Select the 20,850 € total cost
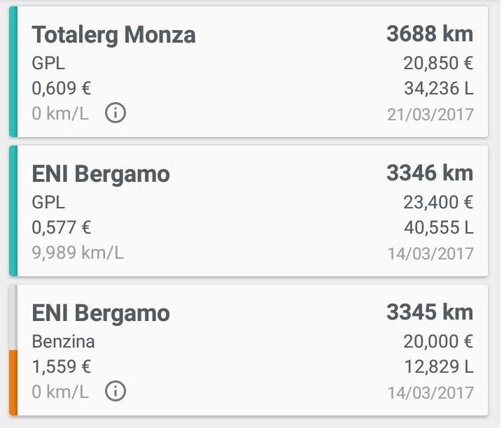Viewport: 504px width, 428px height. [438, 63]
